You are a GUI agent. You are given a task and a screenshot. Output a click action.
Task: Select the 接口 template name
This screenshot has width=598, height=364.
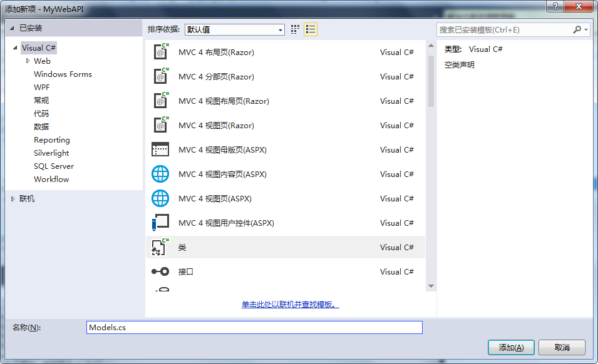pyautogui.click(x=186, y=272)
